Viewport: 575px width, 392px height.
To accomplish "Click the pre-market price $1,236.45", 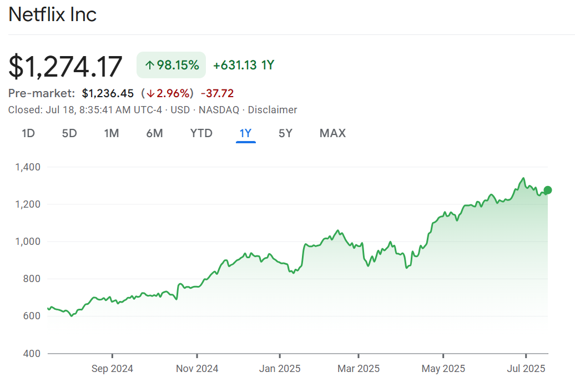I will pyautogui.click(x=108, y=93).
